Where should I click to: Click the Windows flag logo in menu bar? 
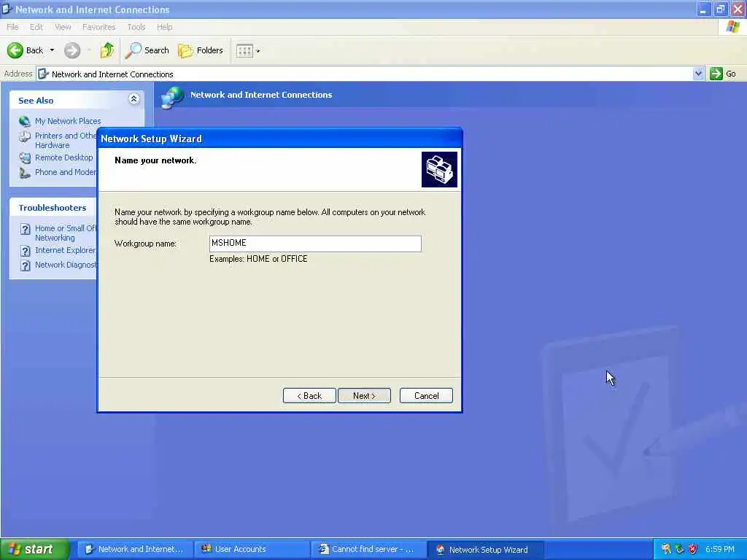click(732, 27)
